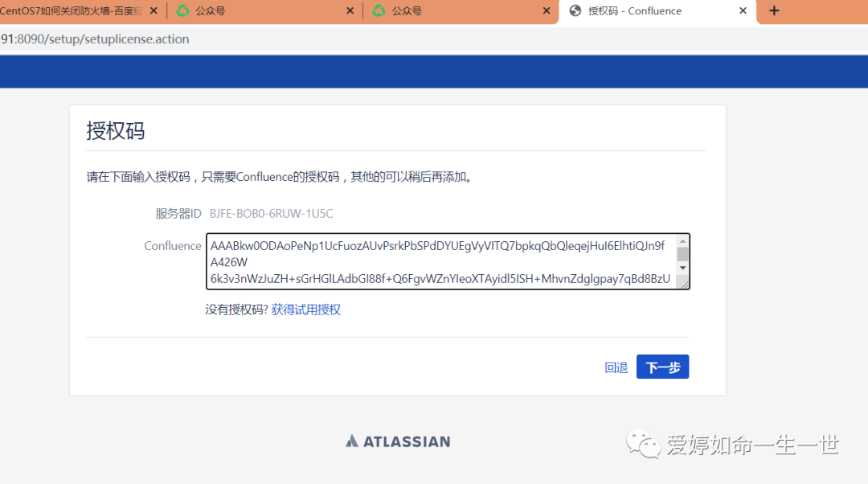Click the instruction text about 授权码
Image resolution: width=868 pixels, height=484 pixels.
(280, 177)
